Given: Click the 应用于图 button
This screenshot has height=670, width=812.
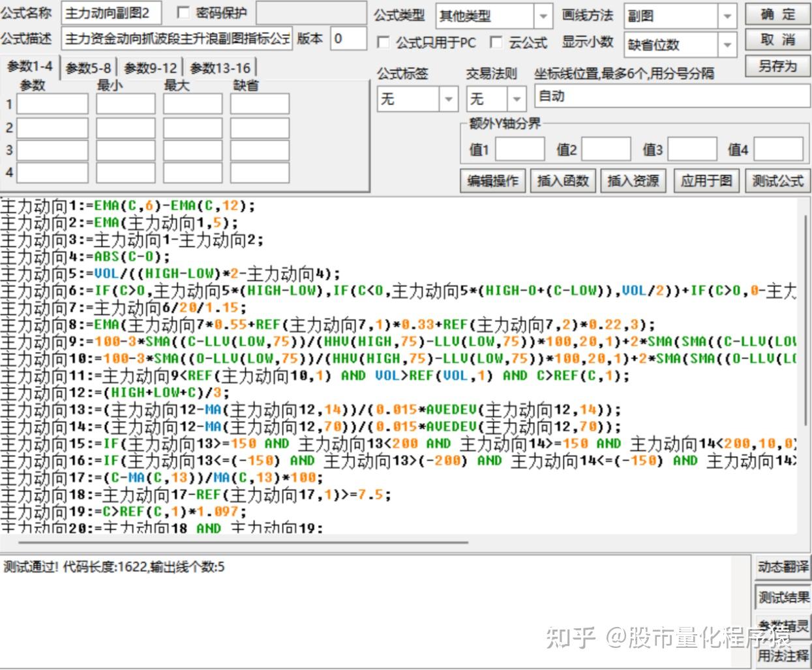Looking at the screenshot, I should pyautogui.click(x=706, y=181).
